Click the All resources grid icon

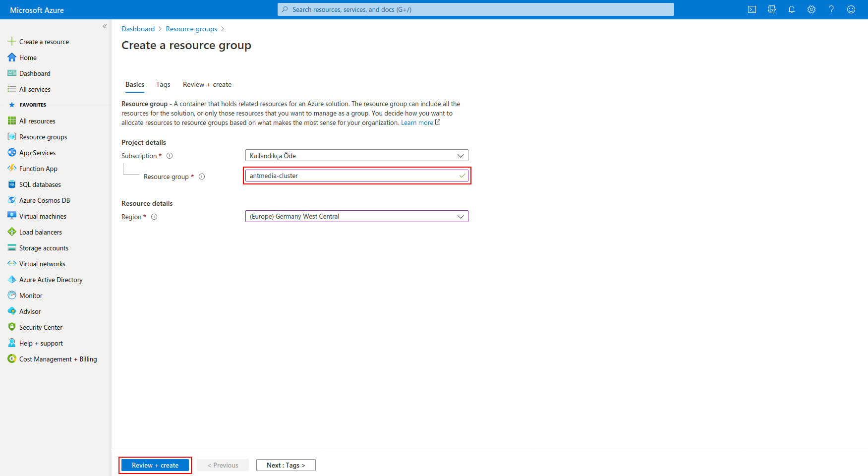tap(12, 121)
